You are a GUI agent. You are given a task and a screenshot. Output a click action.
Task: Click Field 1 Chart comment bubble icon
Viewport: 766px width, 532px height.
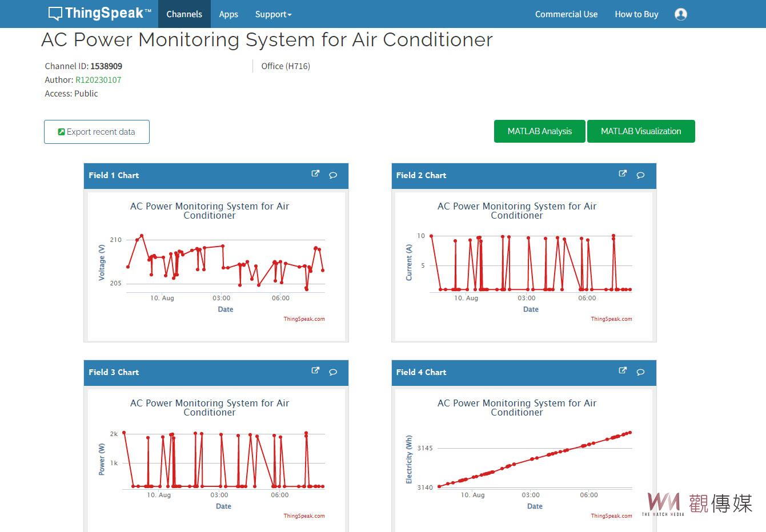click(x=333, y=175)
